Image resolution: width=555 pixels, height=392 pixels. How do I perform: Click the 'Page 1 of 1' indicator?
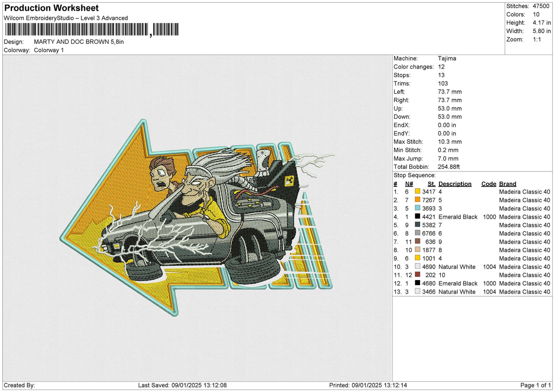pyautogui.click(x=536, y=385)
